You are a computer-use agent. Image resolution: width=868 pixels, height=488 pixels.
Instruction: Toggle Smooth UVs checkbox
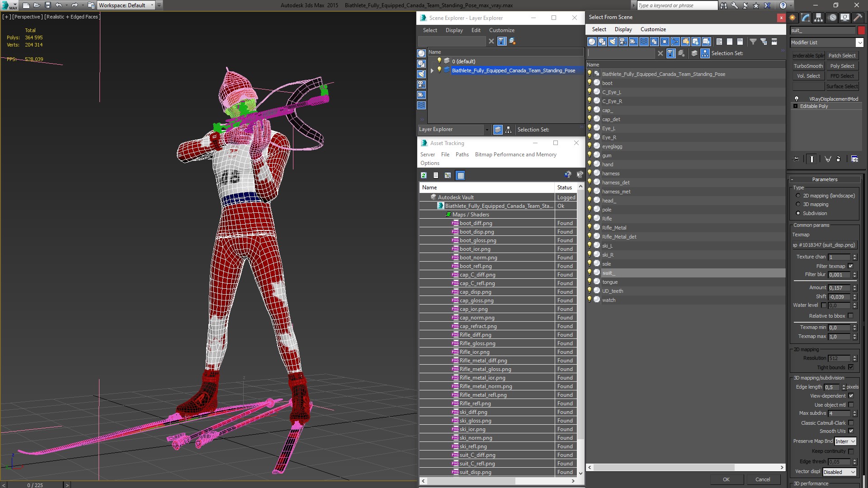(851, 431)
